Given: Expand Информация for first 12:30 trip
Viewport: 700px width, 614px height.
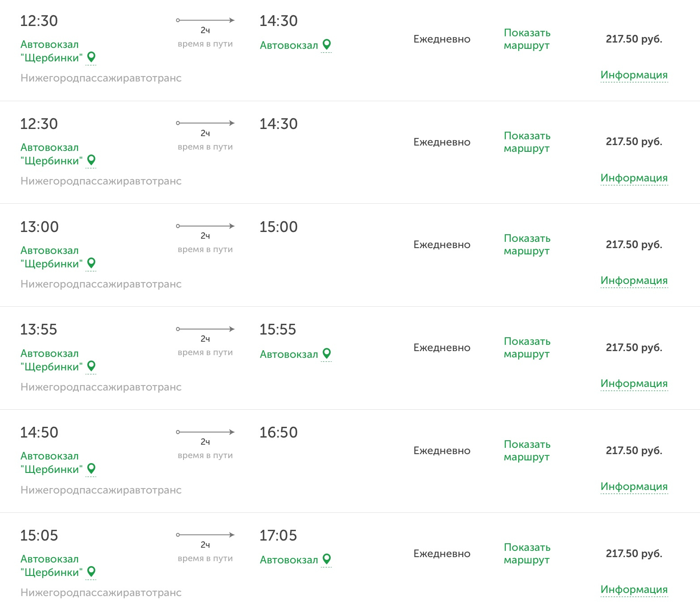Looking at the screenshot, I should (x=634, y=75).
